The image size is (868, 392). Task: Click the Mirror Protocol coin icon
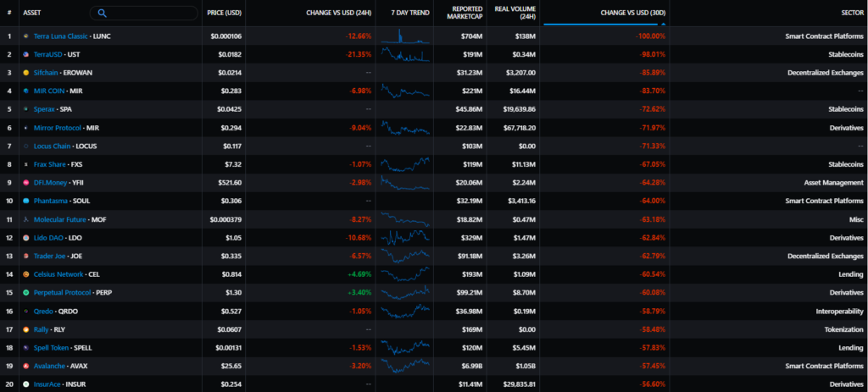click(x=26, y=128)
